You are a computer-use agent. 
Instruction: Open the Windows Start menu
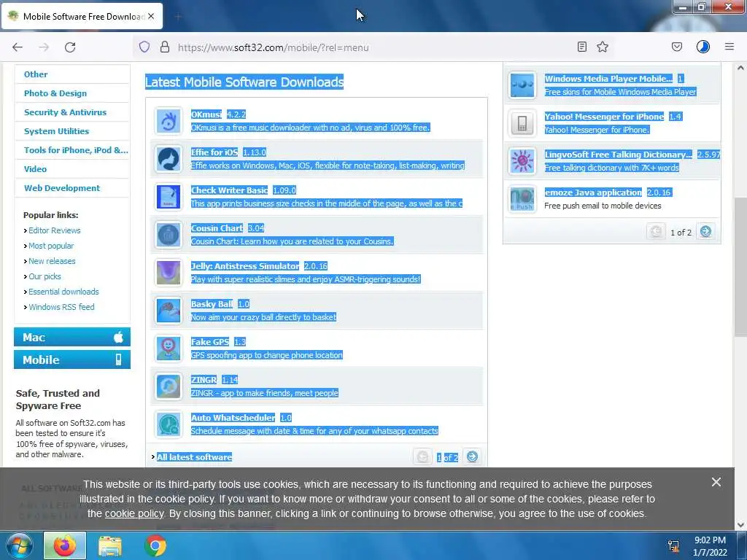(19, 545)
